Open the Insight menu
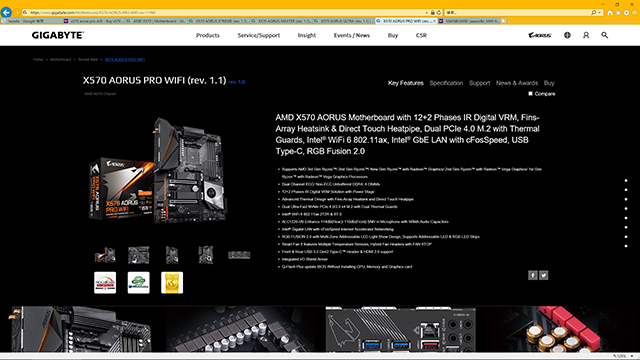Image resolution: width=640 pixels, height=360 pixels. click(x=307, y=36)
